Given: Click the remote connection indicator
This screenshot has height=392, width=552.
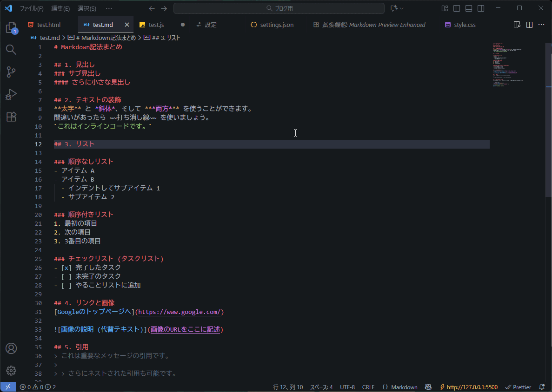Looking at the screenshot, I should point(7,386).
